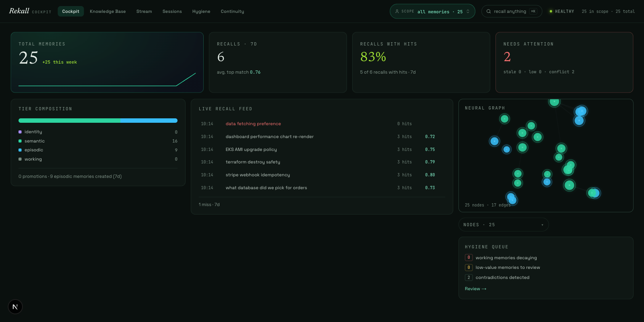This screenshot has height=322, width=644.
Task: Click the total memories trend sparkline
Action: coord(107,80)
